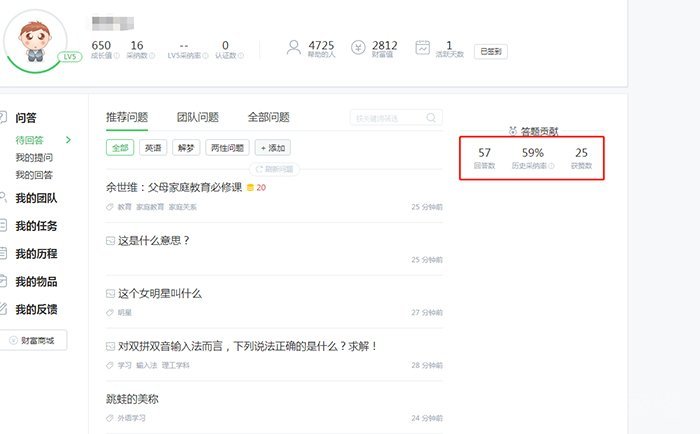Click the 59% 历史采纳率 statistic
Viewport: 700px width, 434px height.
(533, 158)
